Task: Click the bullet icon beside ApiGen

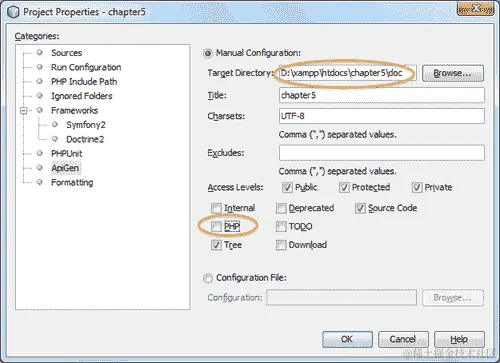Action: coord(40,168)
